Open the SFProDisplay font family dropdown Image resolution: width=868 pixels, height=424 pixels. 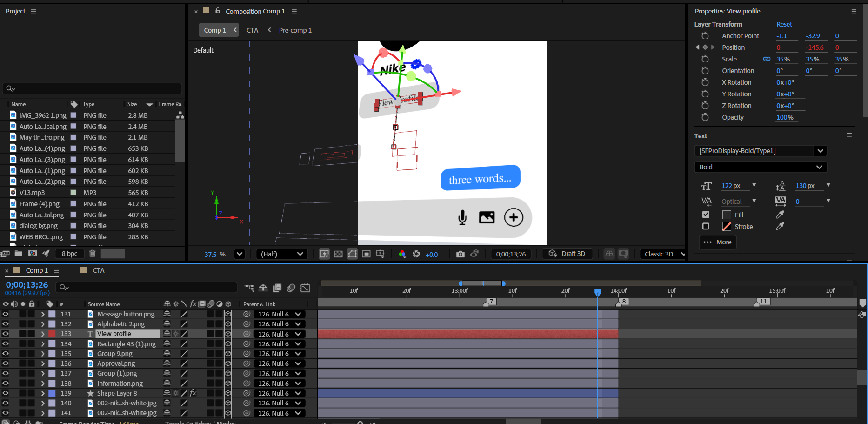[x=820, y=151]
